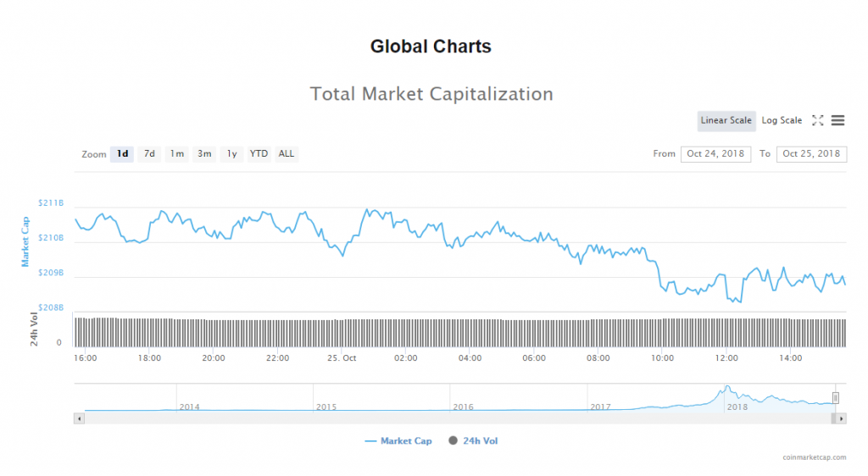Click the To date field
Image resolution: width=868 pixels, height=476 pixels.
[811, 154]
